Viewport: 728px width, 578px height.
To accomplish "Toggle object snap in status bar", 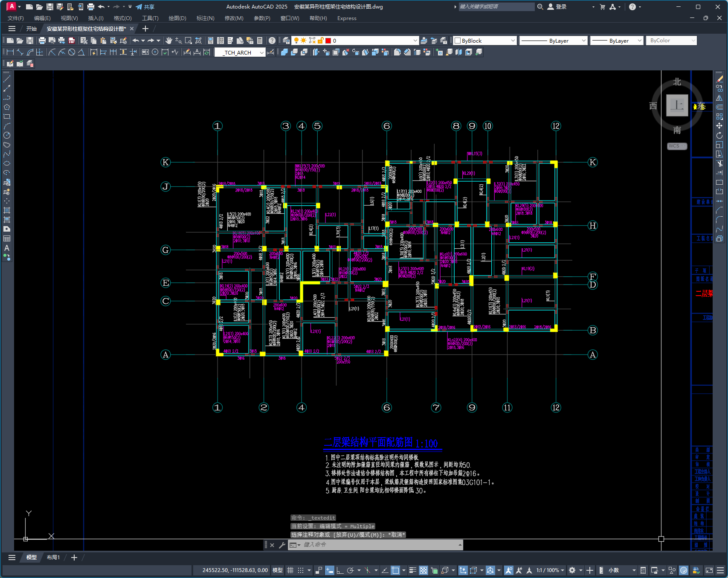I will [395, 570].
